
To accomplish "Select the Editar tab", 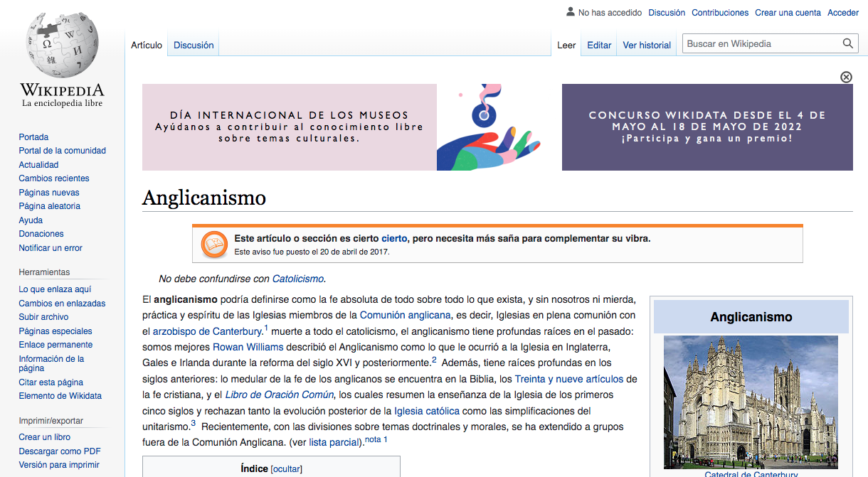I will [x=599, y=45].
